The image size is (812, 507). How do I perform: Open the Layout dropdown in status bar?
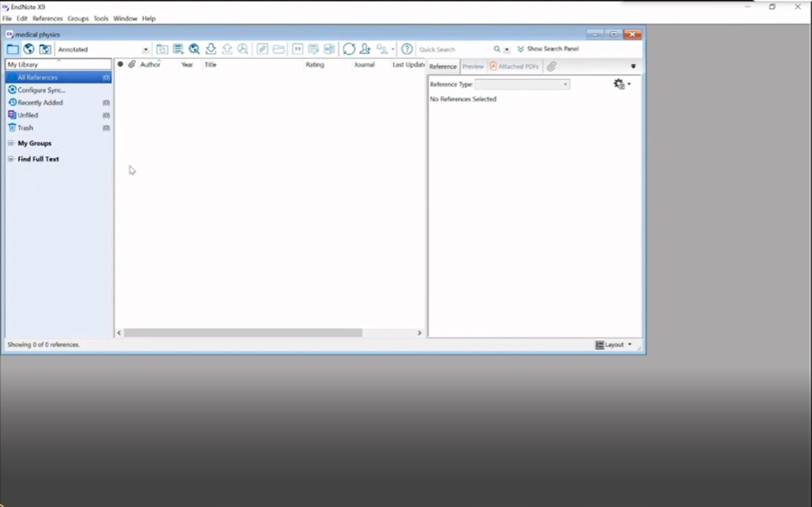[x=614, y=345]
